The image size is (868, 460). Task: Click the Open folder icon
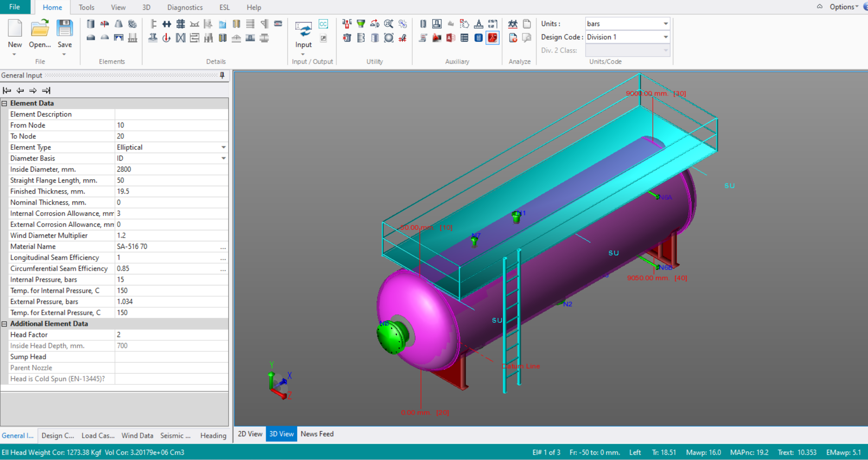coord(40,29)
